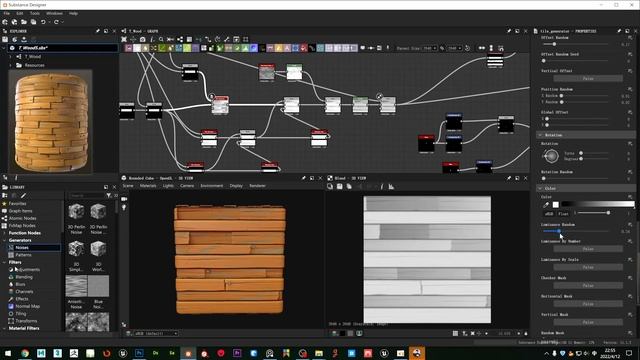This screenshot has width=640, height=360.
Task: Click the undo arrow in main toolbar
Action: pyautogui.click(x=43, y=22)
